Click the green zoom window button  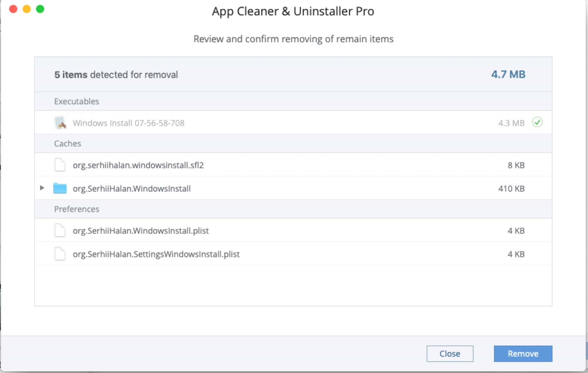40,9
